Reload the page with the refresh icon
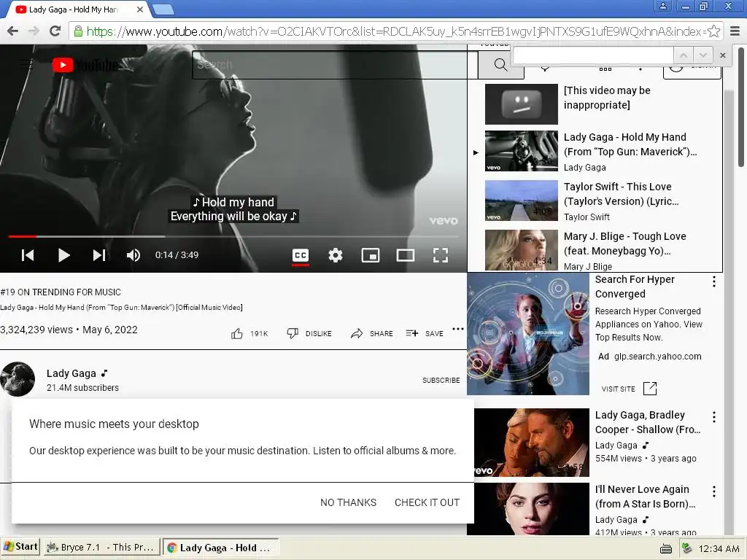The height and width of the screenshot is (560, 747). (55, 31)
